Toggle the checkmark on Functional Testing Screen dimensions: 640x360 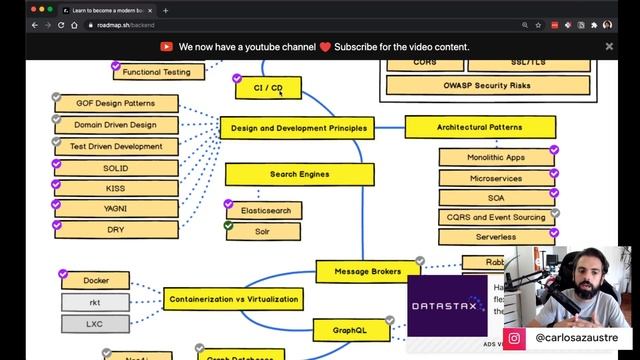[116, 66]
